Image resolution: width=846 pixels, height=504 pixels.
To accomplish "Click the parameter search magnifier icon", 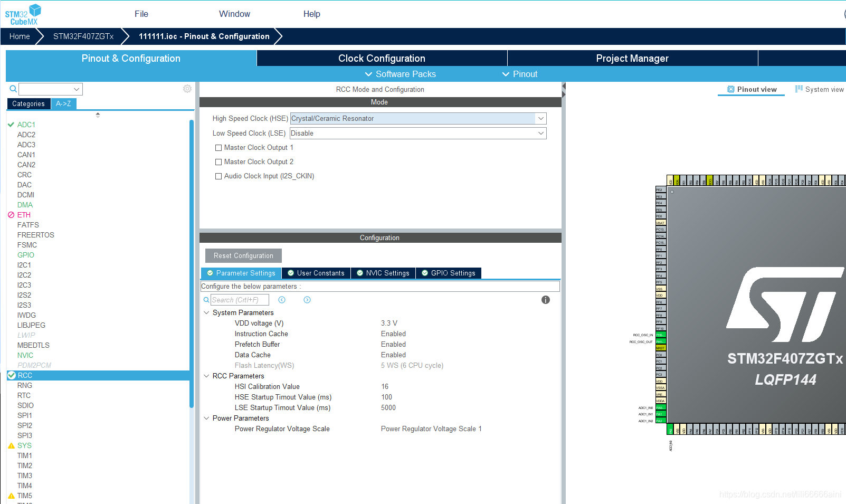I will tap(207, 300).
